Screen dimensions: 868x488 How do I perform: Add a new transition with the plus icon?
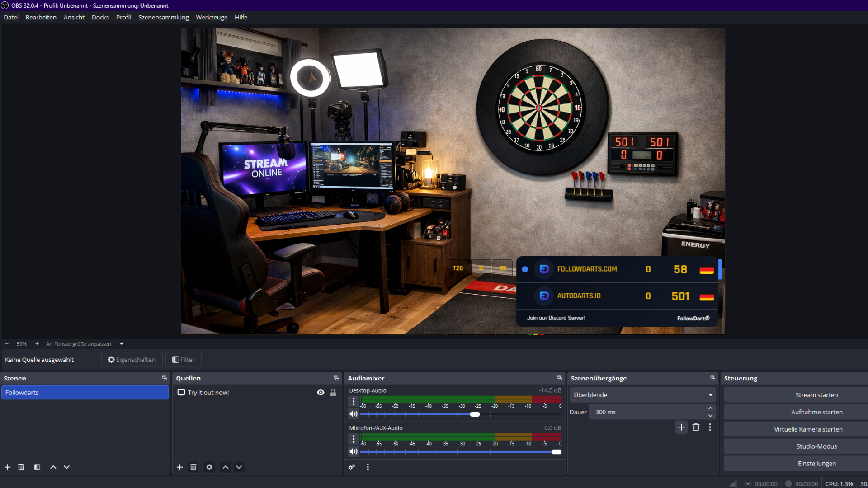tap(681, 427)
